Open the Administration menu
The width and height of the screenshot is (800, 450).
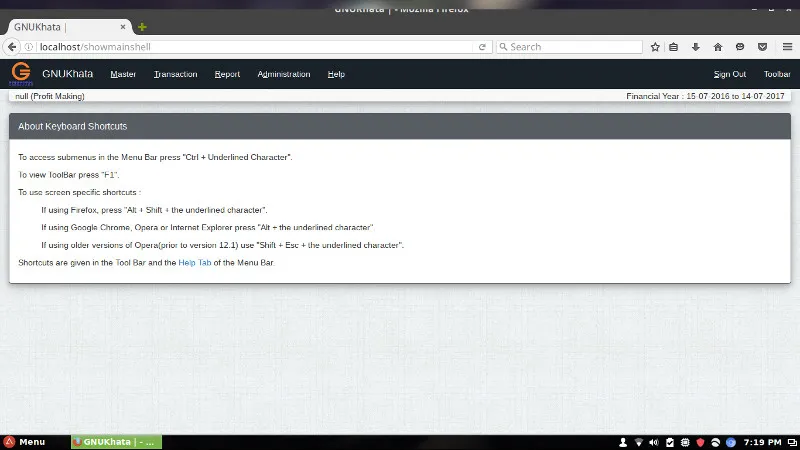[x=283, y=74]
